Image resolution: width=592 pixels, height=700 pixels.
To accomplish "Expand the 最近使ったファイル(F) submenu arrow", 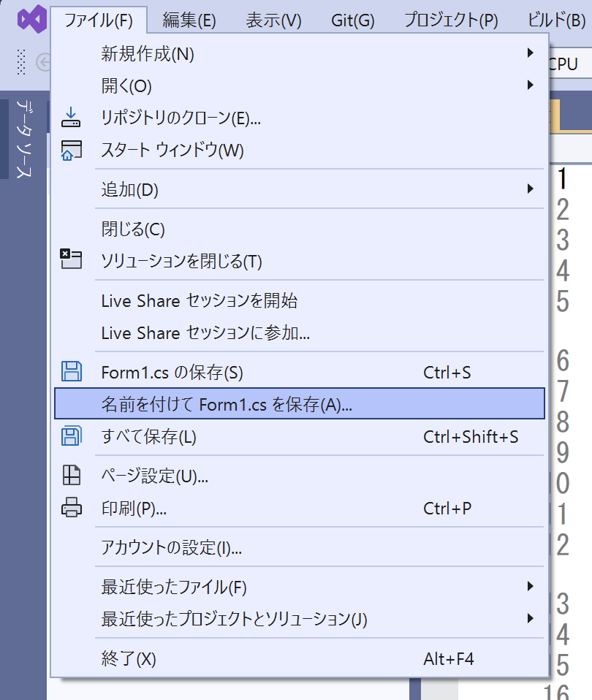I will point(530,586).
